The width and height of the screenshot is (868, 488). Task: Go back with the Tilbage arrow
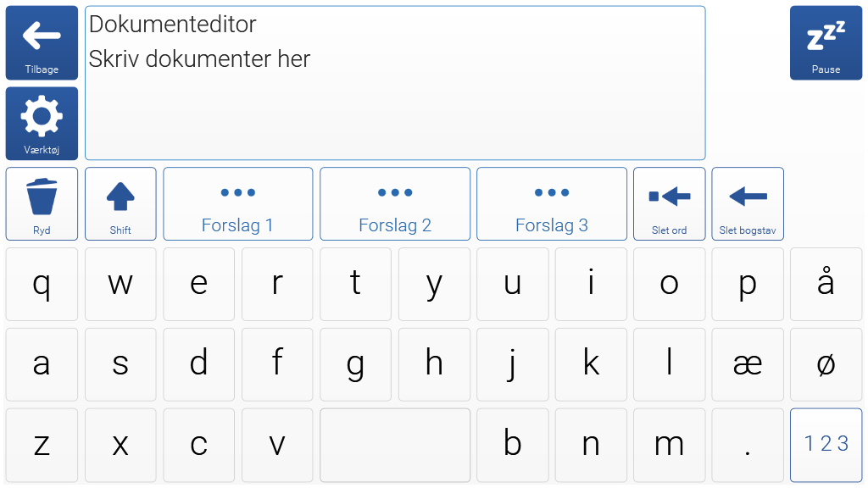(x=42, y=42)
